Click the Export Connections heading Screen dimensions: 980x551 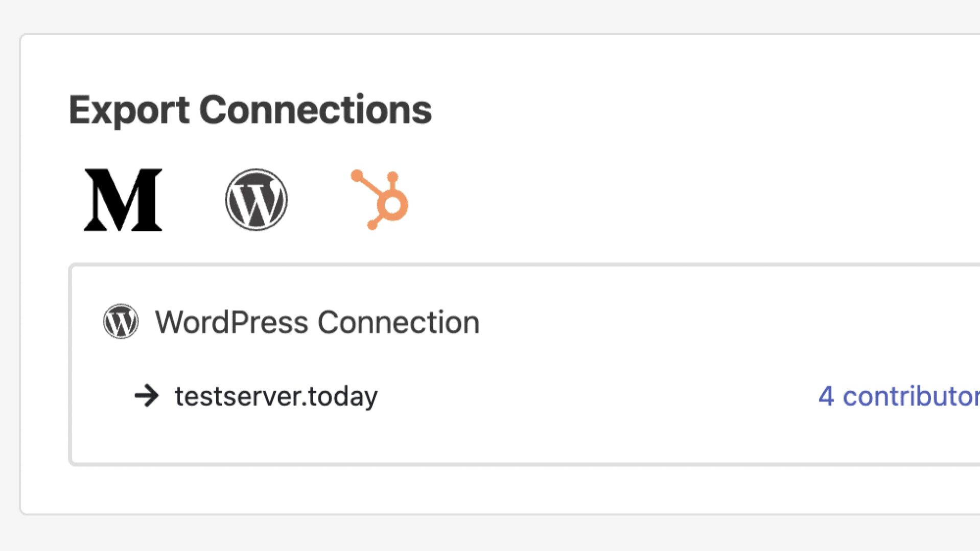coord(250,109)
